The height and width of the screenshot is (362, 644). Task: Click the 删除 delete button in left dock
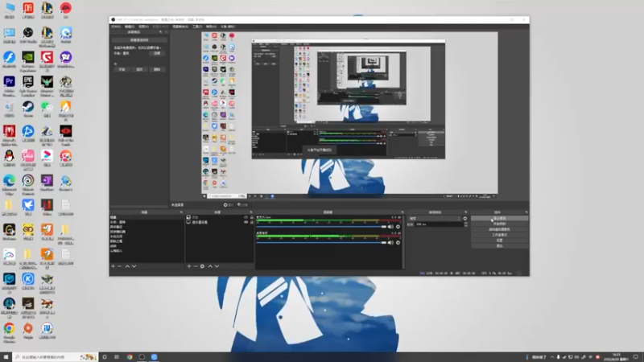[157, 69]
